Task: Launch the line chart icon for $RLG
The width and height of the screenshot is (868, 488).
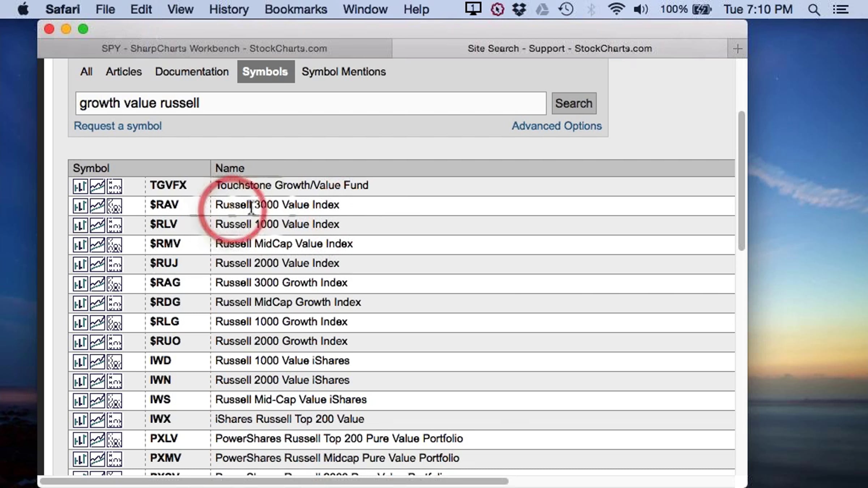Action: point(97,323)
